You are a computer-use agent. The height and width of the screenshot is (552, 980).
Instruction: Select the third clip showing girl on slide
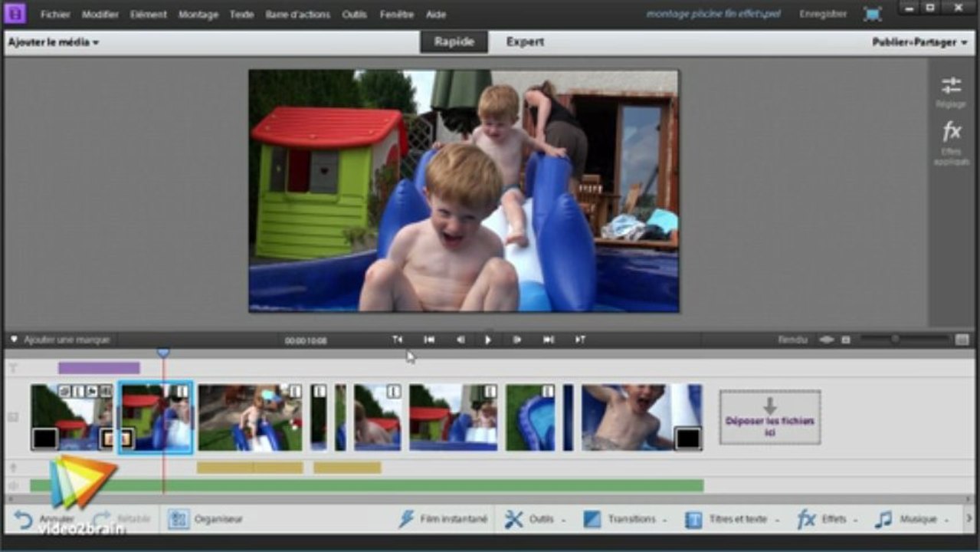(x=251, y=417)
